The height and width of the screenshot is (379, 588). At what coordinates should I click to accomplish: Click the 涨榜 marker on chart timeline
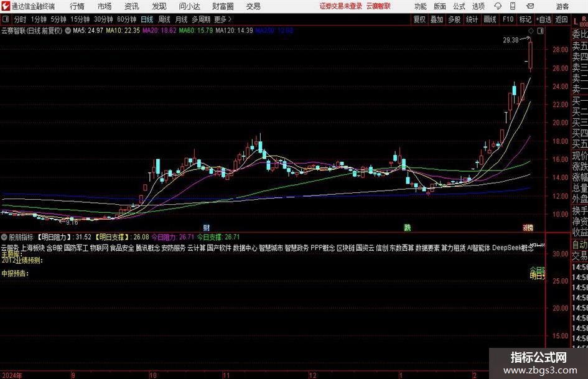pyautogui.click(x=528, y=227)
